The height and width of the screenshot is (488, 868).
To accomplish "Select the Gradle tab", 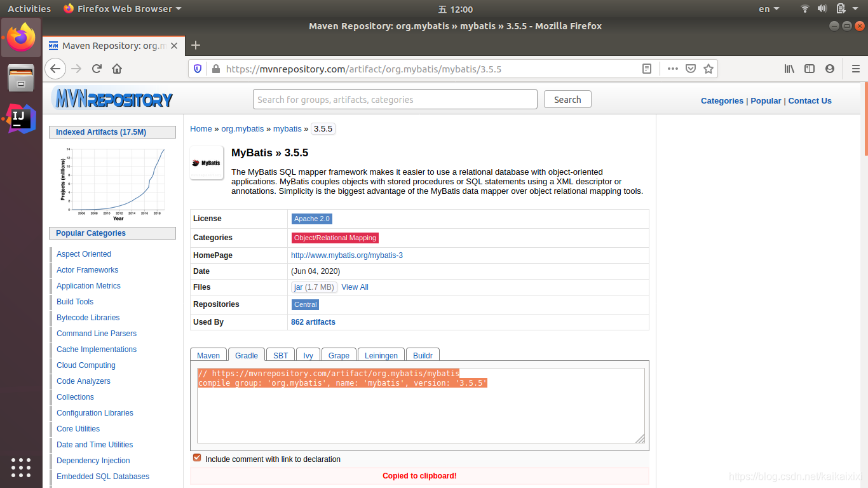I will (247, 355).
